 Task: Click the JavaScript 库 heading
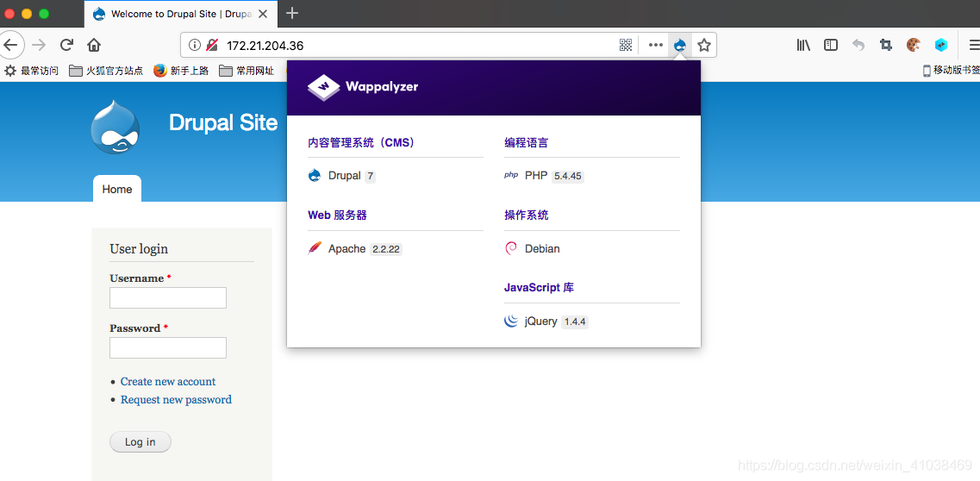click(540, 287)
